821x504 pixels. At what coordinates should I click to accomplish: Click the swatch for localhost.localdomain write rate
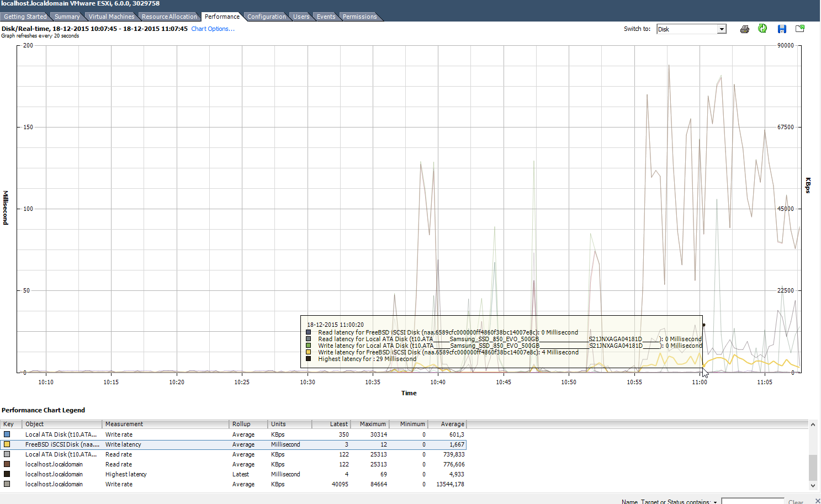[7, 484]
